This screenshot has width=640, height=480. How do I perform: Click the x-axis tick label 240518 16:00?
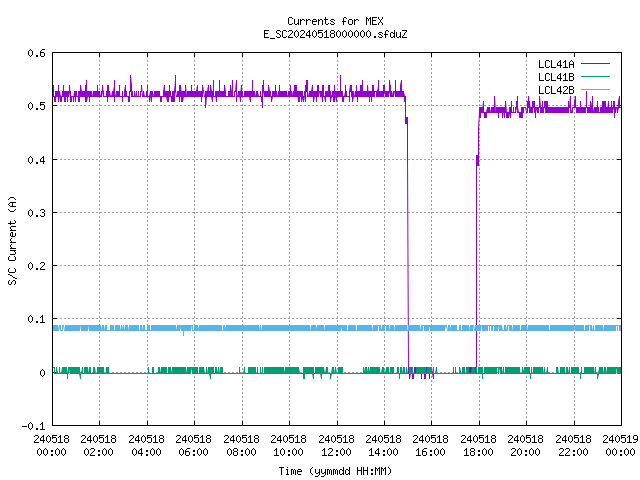point(431,446)
